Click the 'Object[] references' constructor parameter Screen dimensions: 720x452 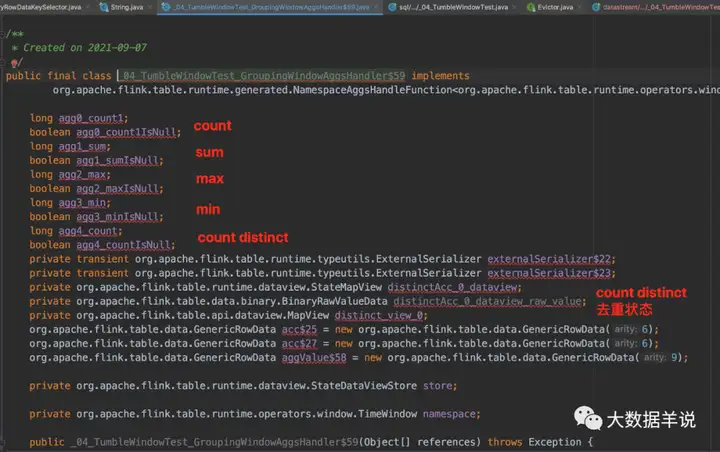(x=419, y=442)
